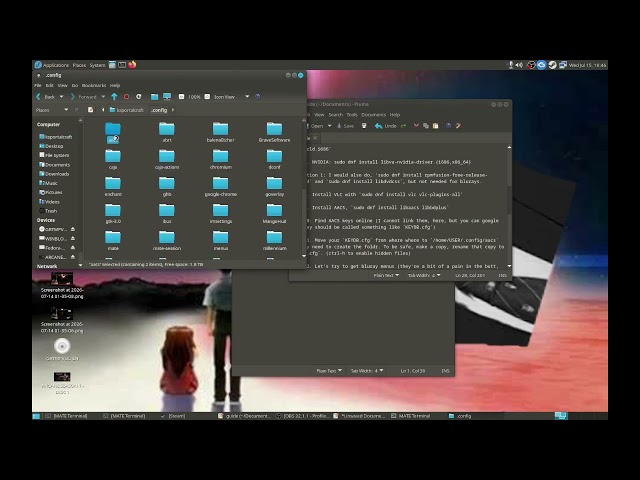640x480 pixels.
Task: Close the Caja side pane
Action: tap(76, 110)
